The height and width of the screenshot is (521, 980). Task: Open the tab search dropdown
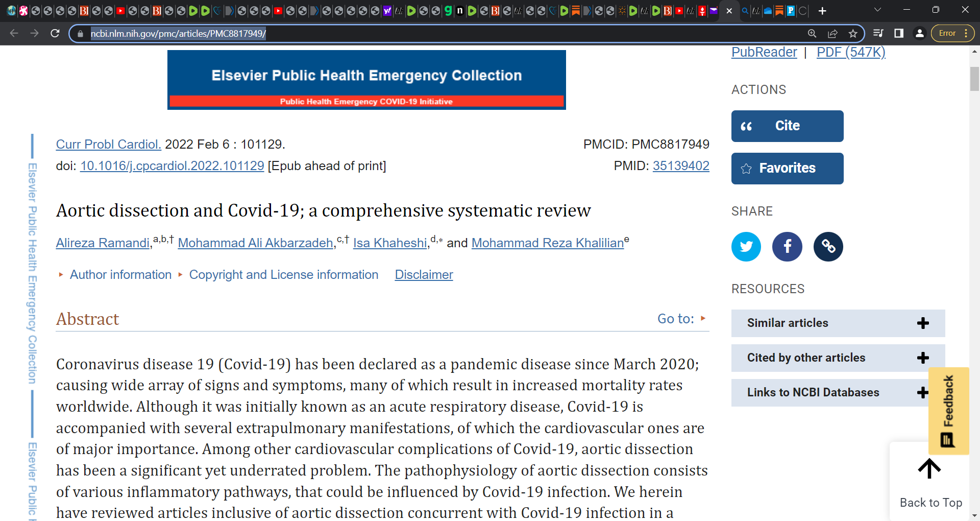click(x=877, y=10)
